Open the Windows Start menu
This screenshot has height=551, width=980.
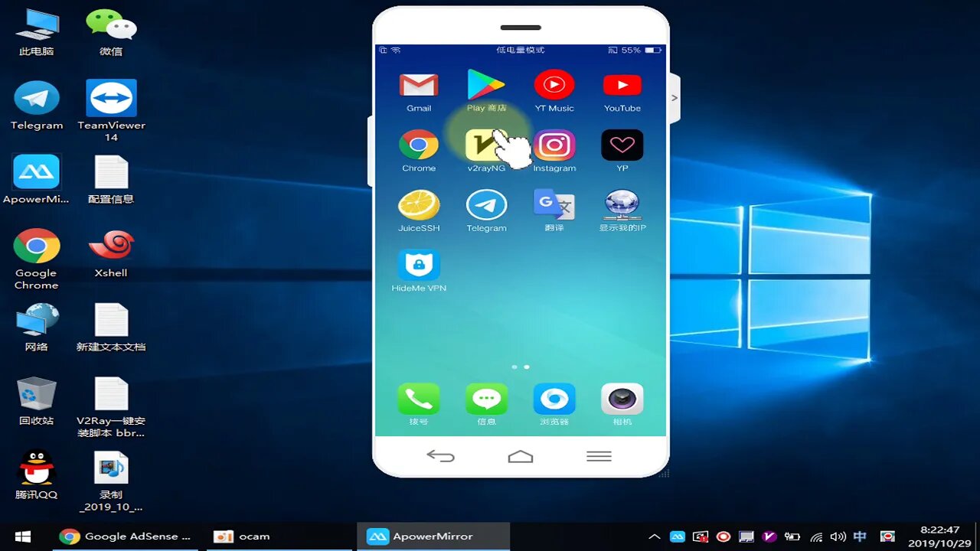(x=23, y=536)
